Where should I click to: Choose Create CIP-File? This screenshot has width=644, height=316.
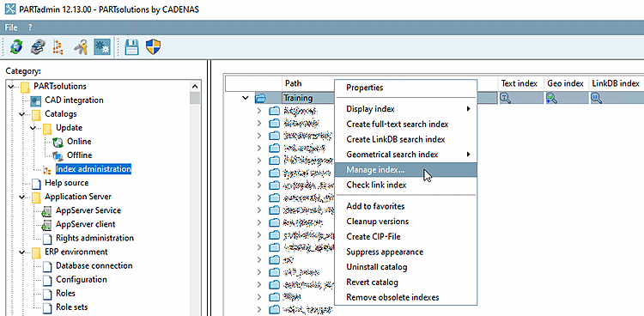406,237
